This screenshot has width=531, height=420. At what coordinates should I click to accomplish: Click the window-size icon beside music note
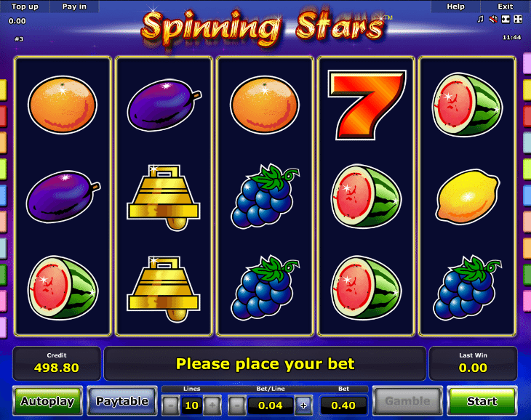coord(506,20)
